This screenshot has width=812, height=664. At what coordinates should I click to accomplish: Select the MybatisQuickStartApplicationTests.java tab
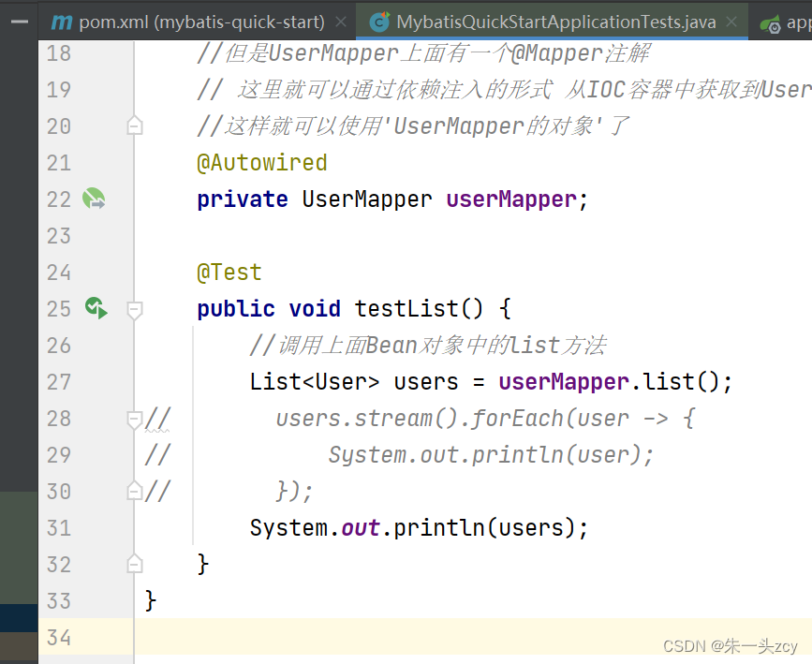[x=553, y=20]
